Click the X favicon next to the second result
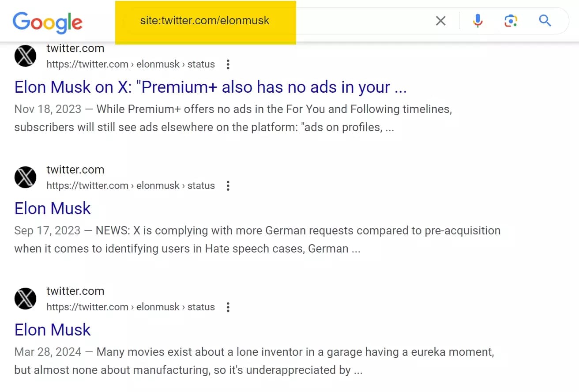Screen dimensions: 579x392 25,177
